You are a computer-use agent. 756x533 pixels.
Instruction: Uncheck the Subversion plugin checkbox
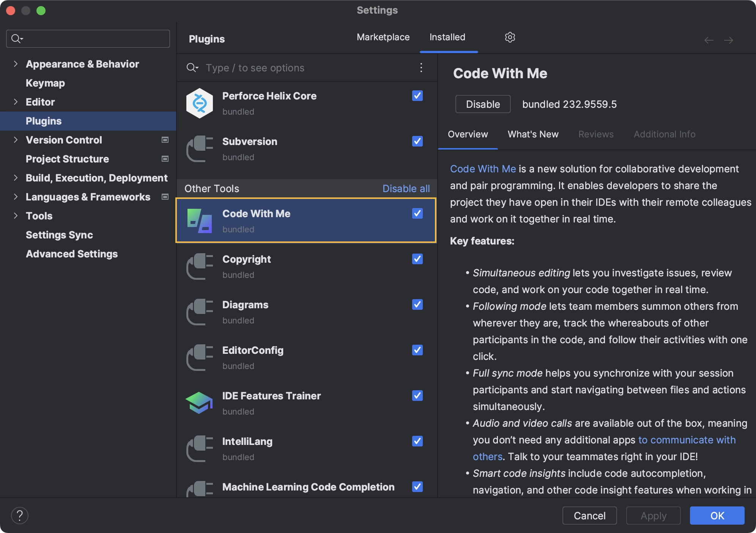coord(417,141)
